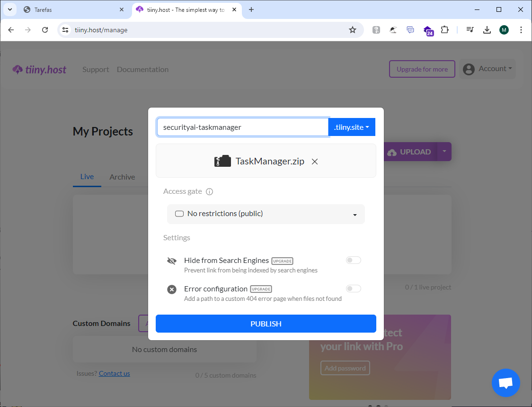Show the Access gate info tooltip icon

(210, 191)
